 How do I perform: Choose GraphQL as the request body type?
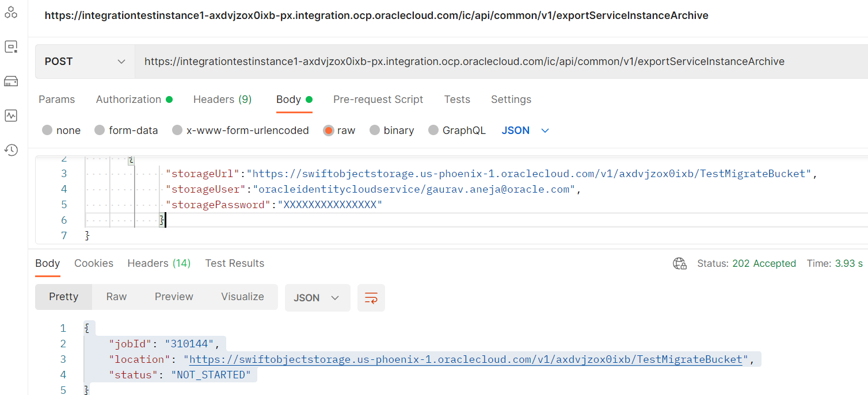[x=457, y=130]
